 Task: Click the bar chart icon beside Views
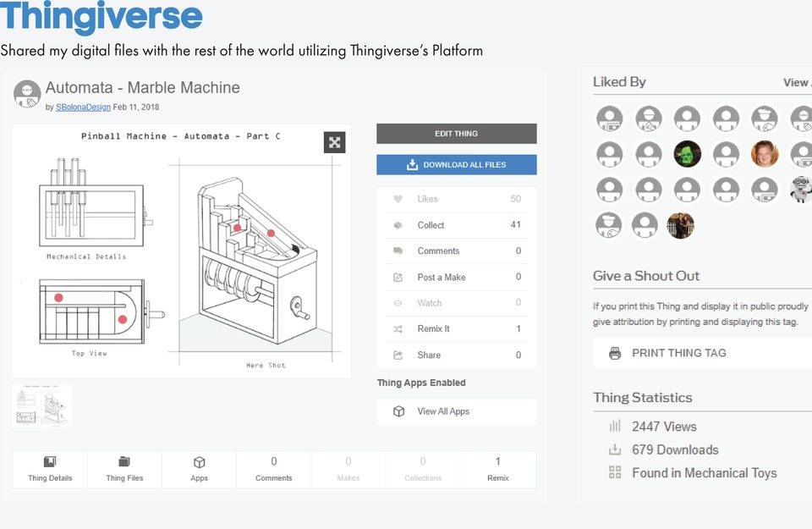click(615, 427)
